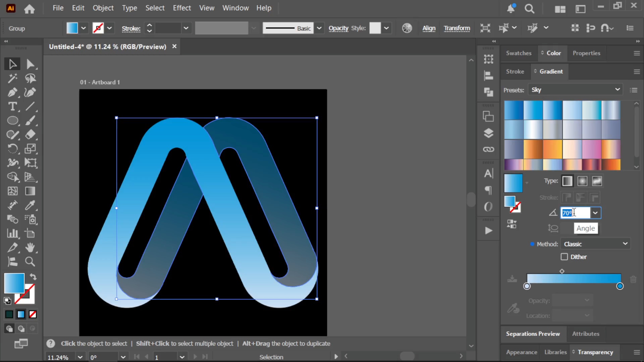Set paint mode to Gradient
The height and width of the screenshot is (362, 644).
21,314
